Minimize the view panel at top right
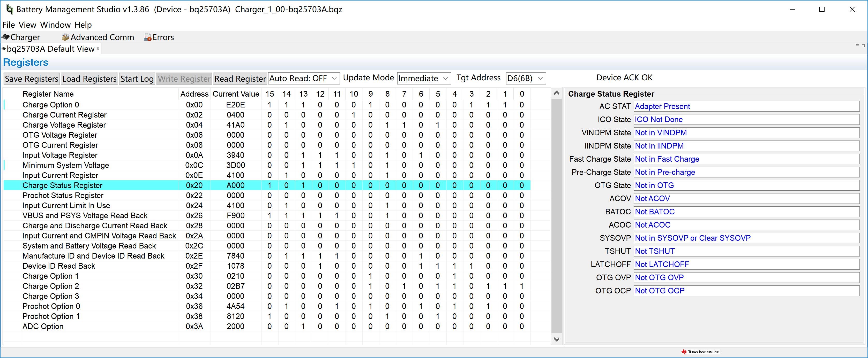The image size is (868, 358). tap(857, 45)
